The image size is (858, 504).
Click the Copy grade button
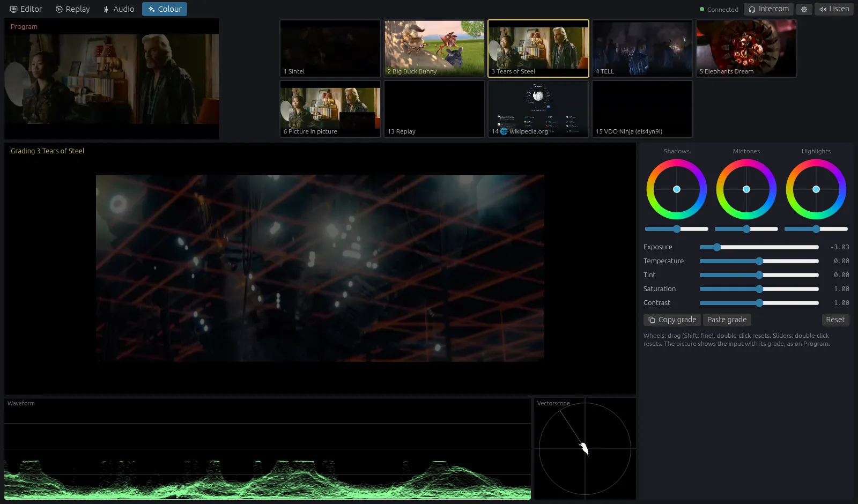(x=672, y=320)
